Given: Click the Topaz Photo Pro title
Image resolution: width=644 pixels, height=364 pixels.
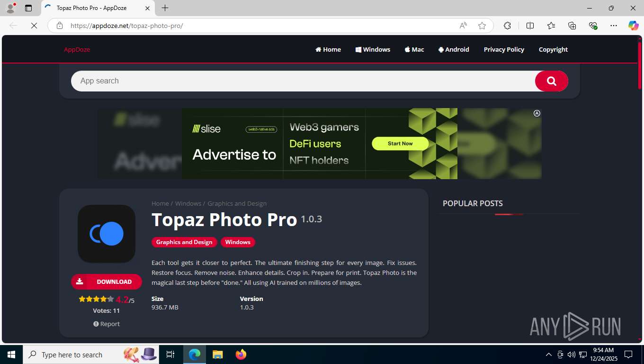Looking at the screenshot, I should pos(224,220).
